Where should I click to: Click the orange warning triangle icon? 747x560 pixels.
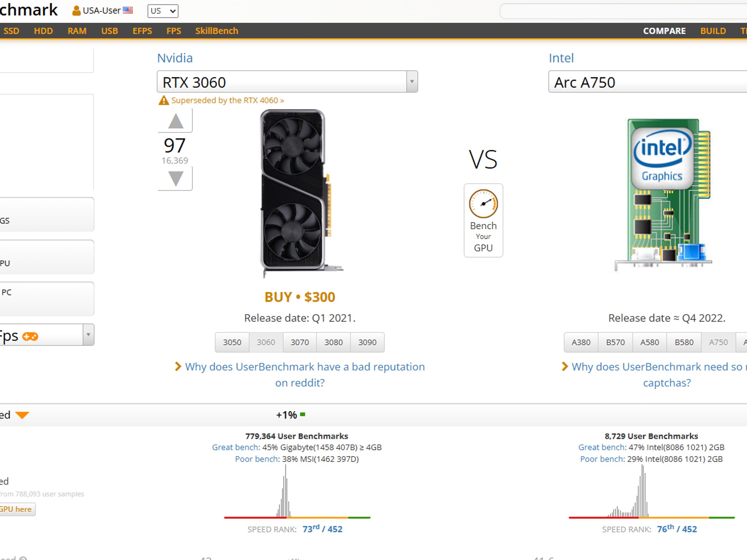pos(163,100)
